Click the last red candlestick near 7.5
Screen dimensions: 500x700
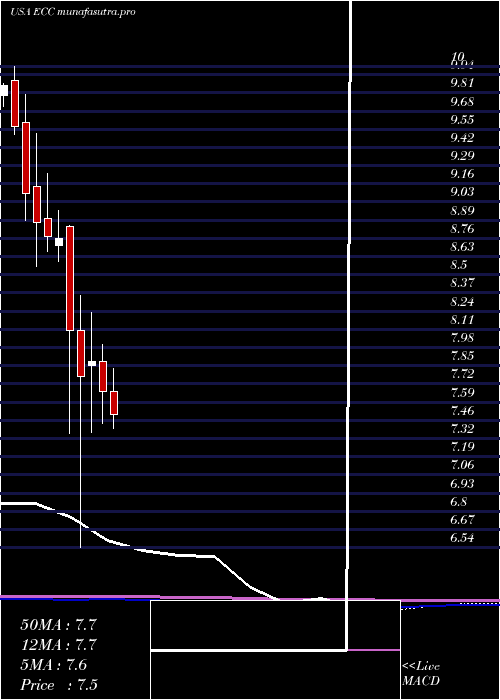click(114, 403)
